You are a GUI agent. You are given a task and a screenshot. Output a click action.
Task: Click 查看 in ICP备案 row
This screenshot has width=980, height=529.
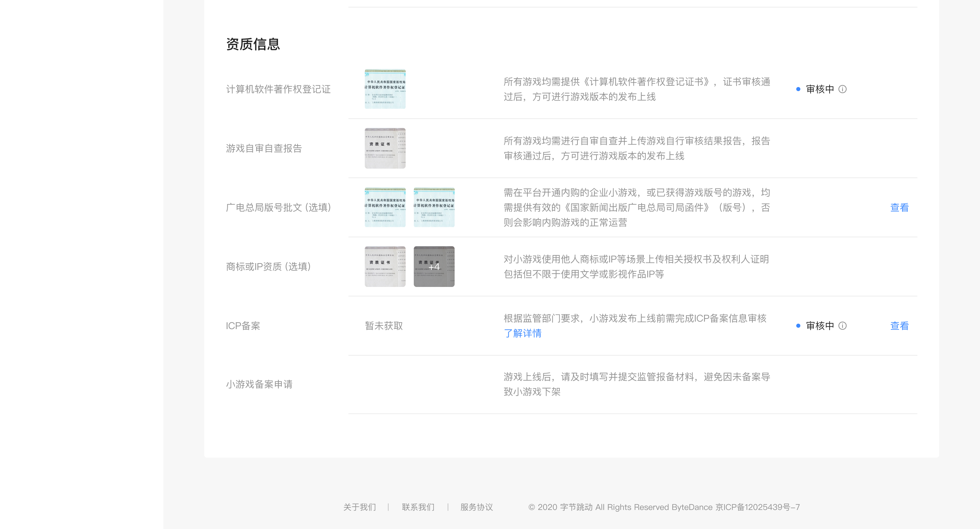[x=899, y=326]
